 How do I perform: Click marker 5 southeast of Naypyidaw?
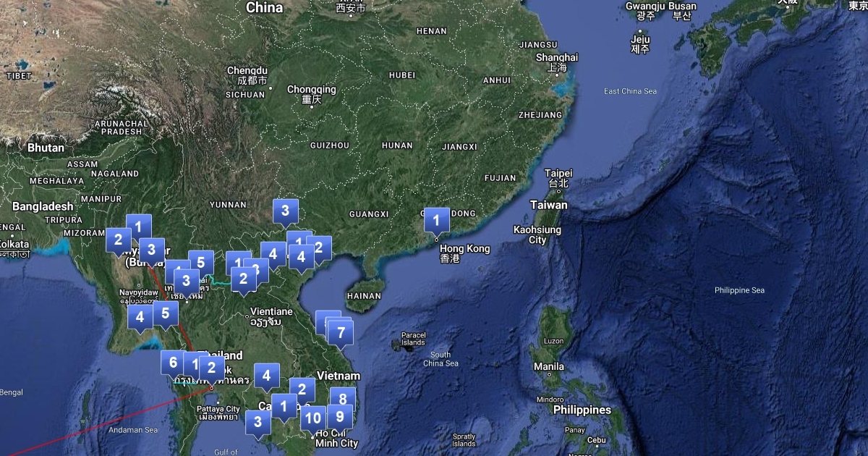click(x=166, y=313)
